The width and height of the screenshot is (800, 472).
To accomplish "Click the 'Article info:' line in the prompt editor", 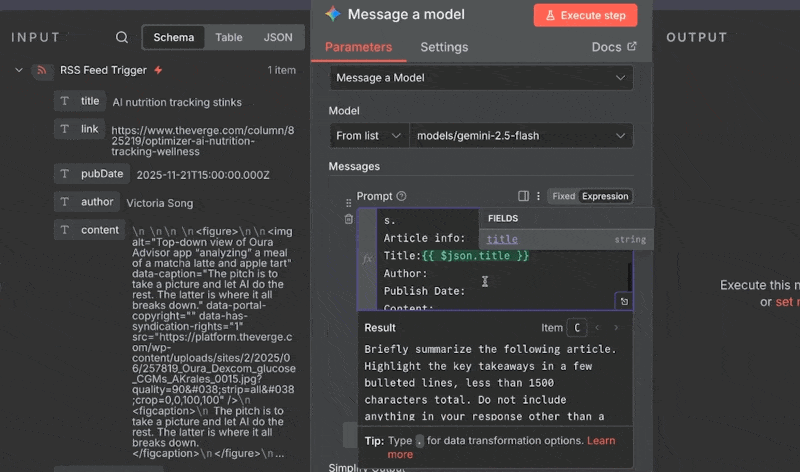I will [x=424, y=238].
